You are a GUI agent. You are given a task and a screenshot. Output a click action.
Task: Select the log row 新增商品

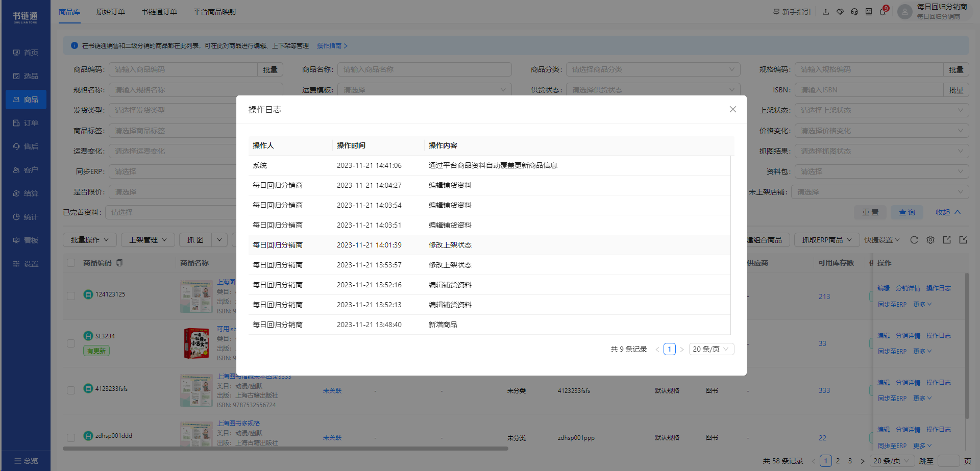click(x=489, y=325)
